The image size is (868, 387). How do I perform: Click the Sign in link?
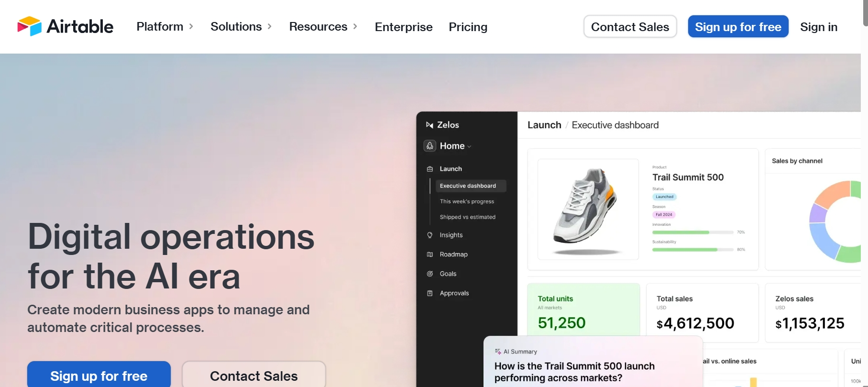coord(819,27)
